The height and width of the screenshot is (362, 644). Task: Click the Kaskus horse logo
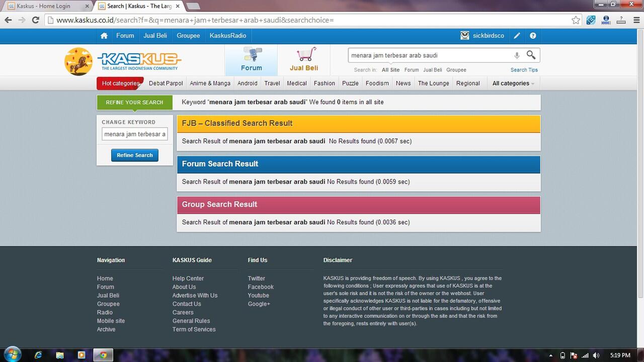78,62
